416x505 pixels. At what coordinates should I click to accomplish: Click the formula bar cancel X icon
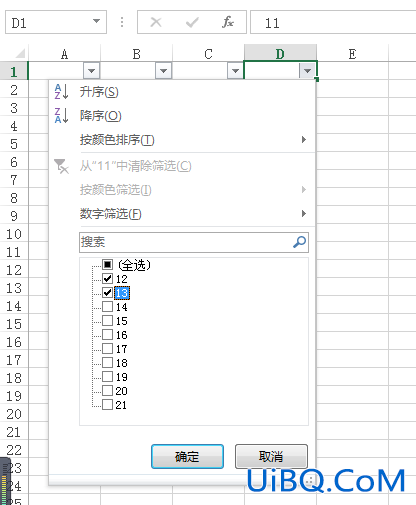coord(156,22)
